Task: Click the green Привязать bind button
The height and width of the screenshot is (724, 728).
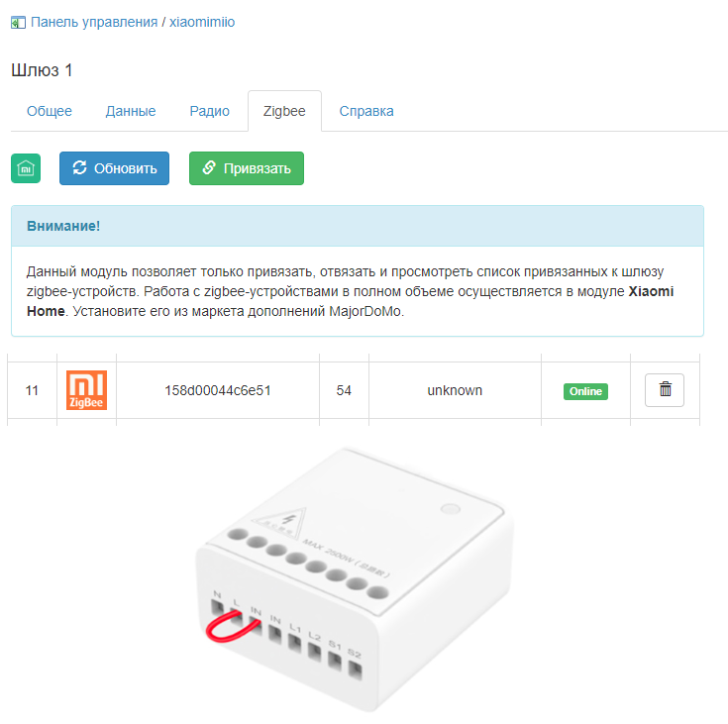Action: pos(247,168)
